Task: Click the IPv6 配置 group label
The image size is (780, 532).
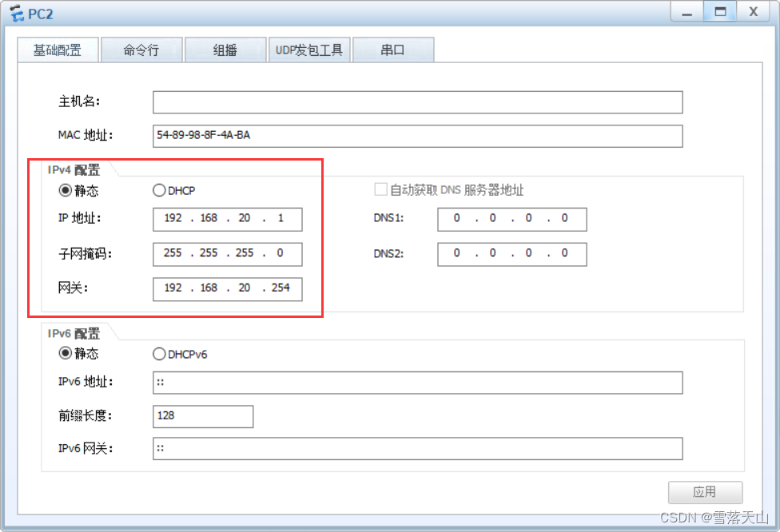Action: point(74,334)
